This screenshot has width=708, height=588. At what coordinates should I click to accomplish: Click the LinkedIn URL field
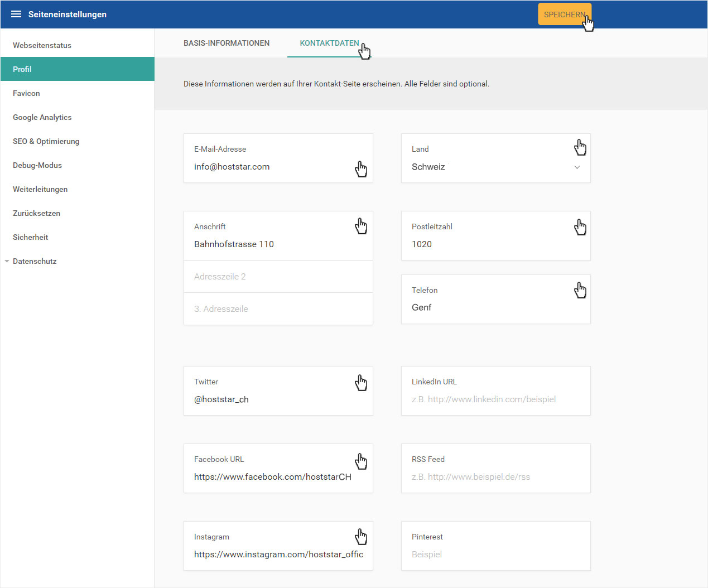pos(496,391)
